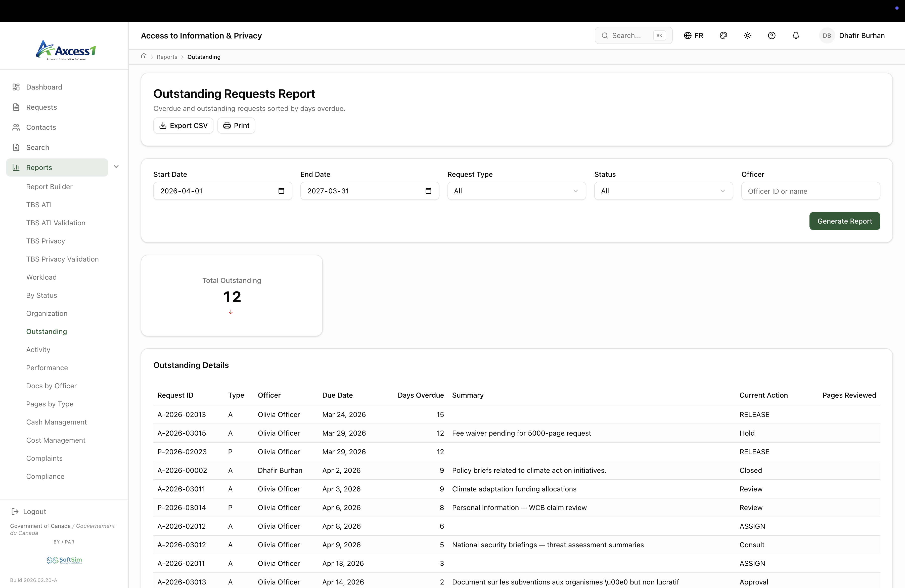Switch to the Activity report
The height and width of the screenshot is (588, 905).
pyautogui.click(x=38, y=350)
